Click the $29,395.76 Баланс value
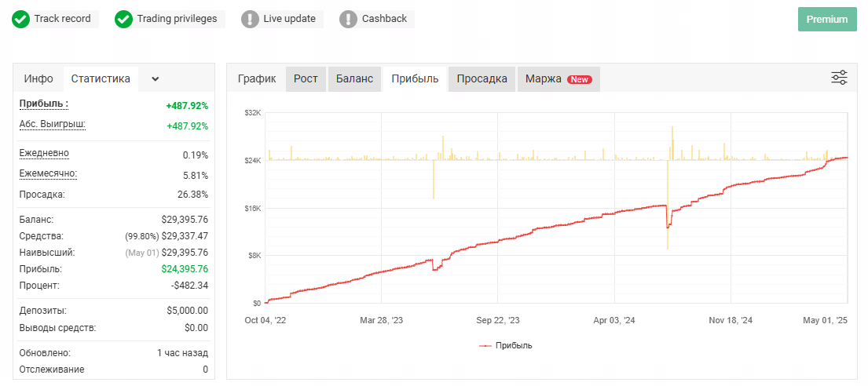 [185, 220]
